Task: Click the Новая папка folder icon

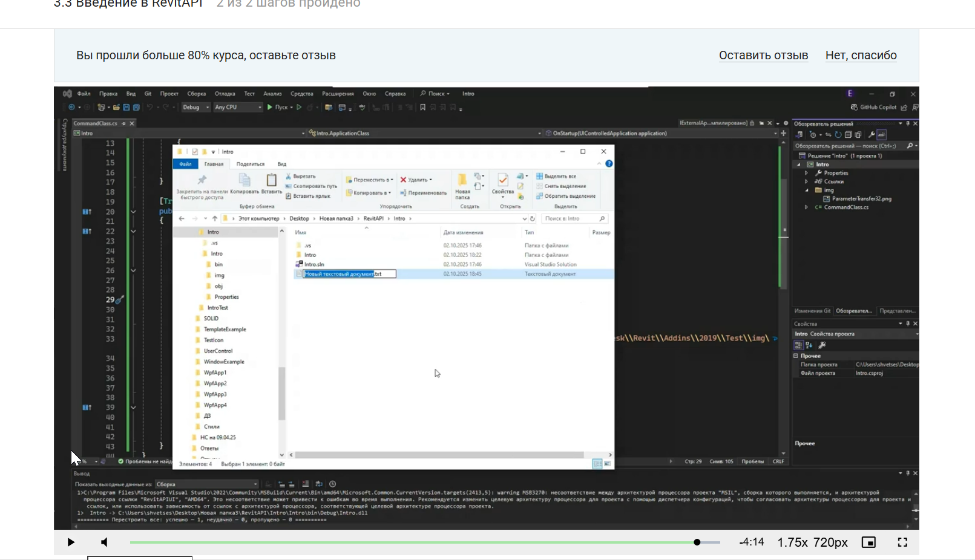Action: pos(462,180)
